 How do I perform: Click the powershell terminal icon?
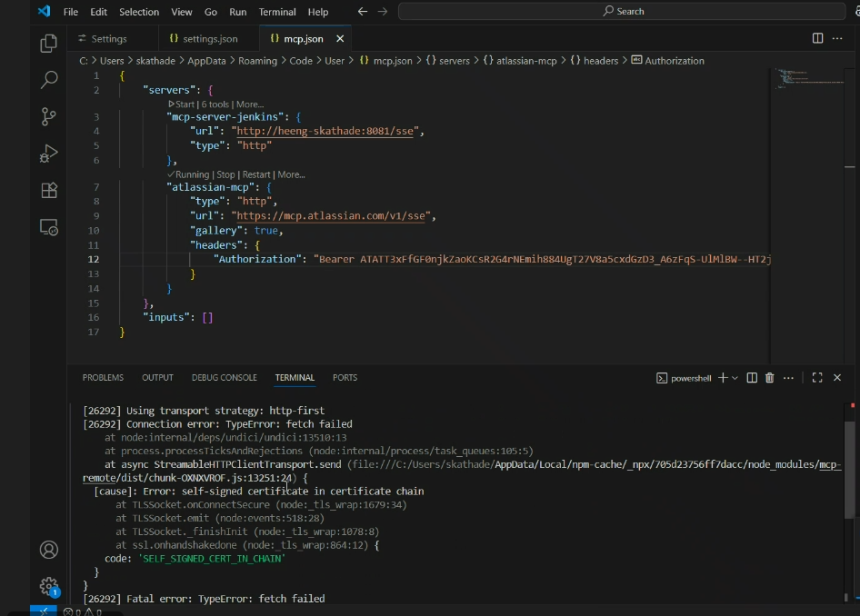point(662,378)
